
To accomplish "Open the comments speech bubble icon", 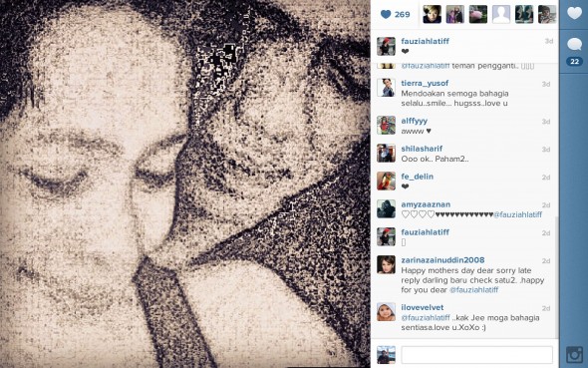I will (x=574, y=44).
